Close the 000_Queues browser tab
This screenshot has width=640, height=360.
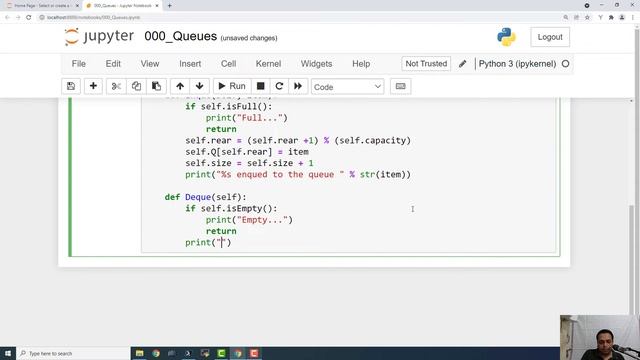[157, 6]
